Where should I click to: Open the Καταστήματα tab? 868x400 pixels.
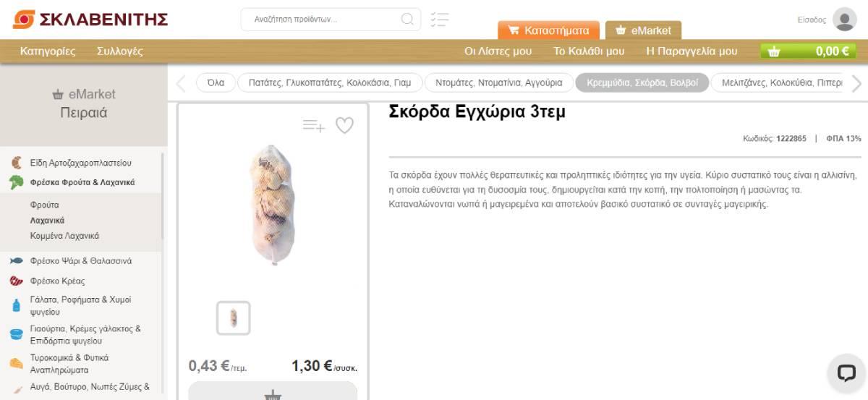click(548, 30)
